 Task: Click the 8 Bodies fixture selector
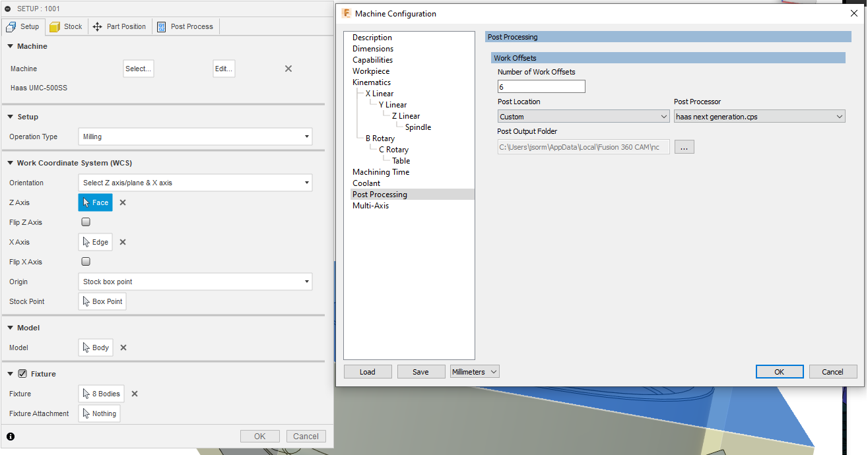pos(101,394)
